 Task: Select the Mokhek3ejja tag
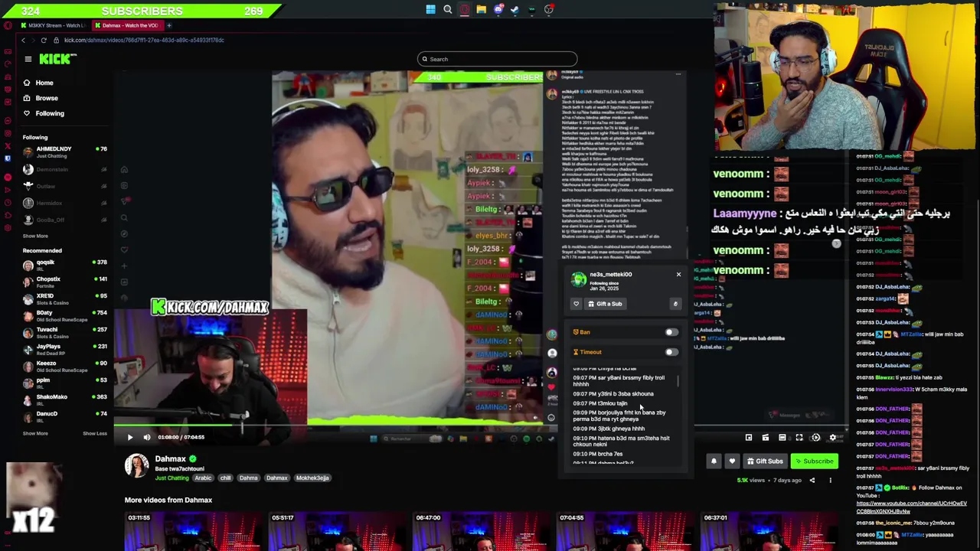[312, 478]
